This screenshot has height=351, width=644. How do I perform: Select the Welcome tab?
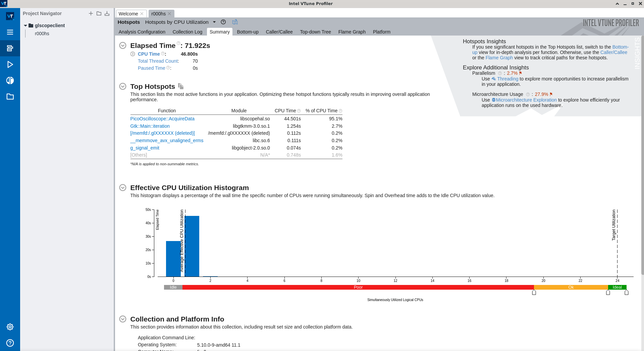coord(128,14)
